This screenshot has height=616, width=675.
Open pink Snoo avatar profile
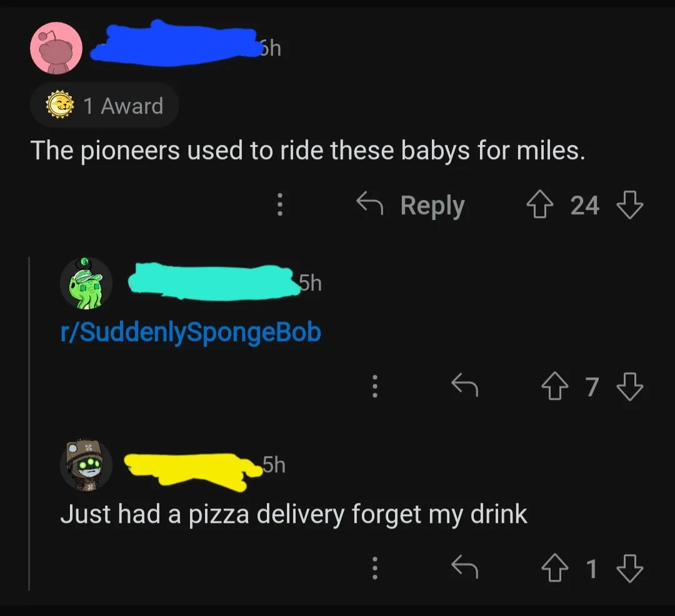(56, 48)
